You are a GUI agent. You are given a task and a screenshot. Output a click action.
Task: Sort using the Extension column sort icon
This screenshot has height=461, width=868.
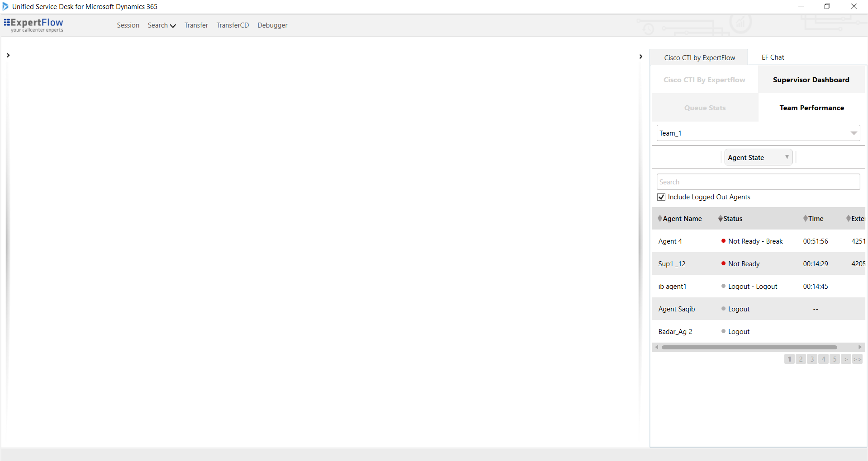click(848, 218)
